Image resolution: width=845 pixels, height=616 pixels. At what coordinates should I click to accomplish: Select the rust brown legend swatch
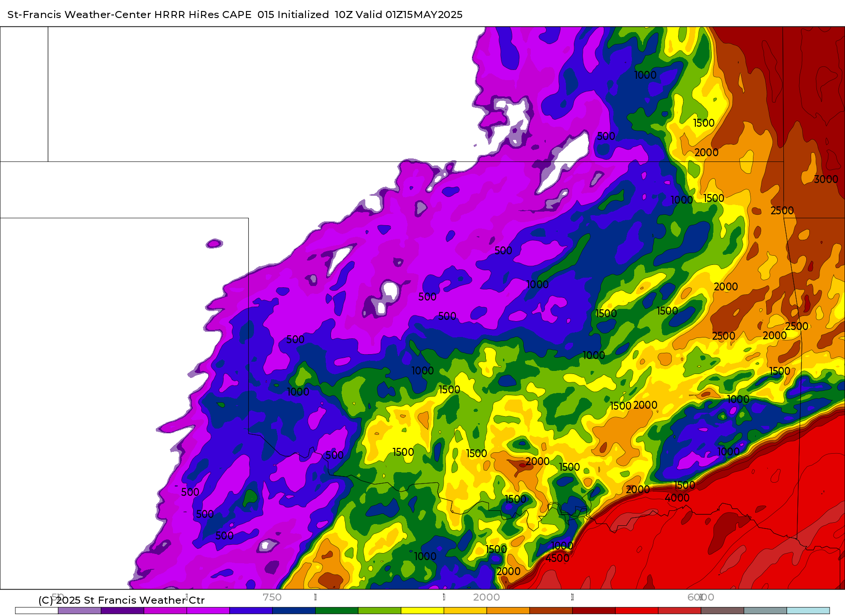click(x=551, y=610)
